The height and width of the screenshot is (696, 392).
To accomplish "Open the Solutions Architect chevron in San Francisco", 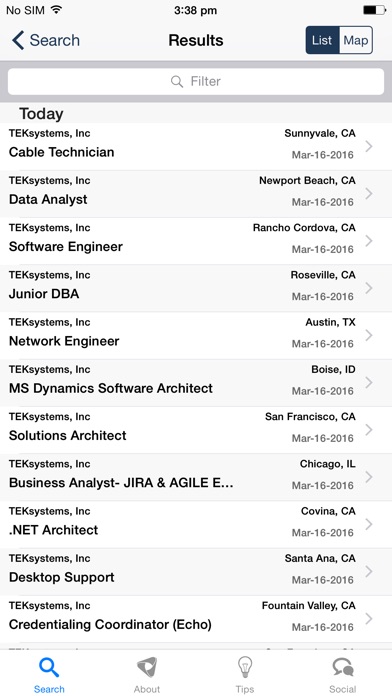I will click(x=369, y=430).
